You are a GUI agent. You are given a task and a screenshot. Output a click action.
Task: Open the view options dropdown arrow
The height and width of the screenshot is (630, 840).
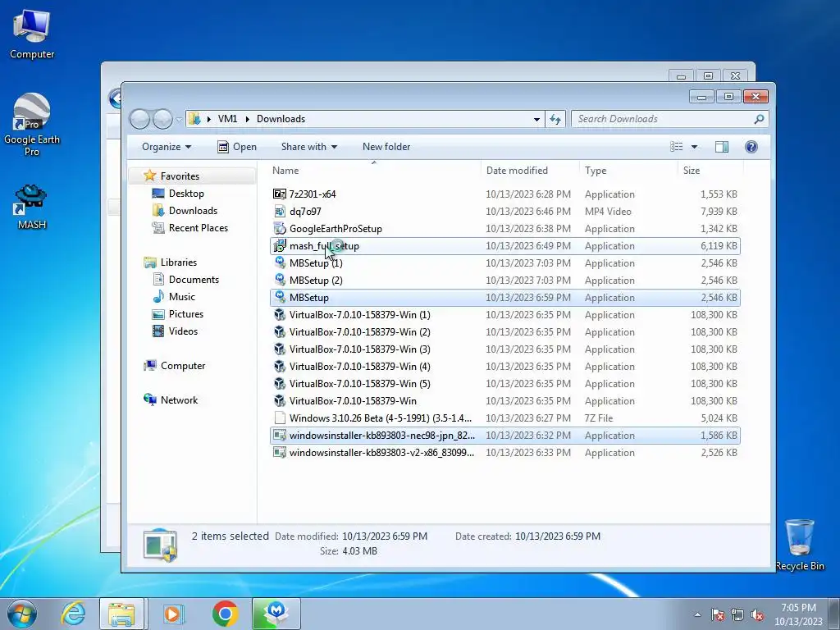pyautogui.click(x=694, y=147)
